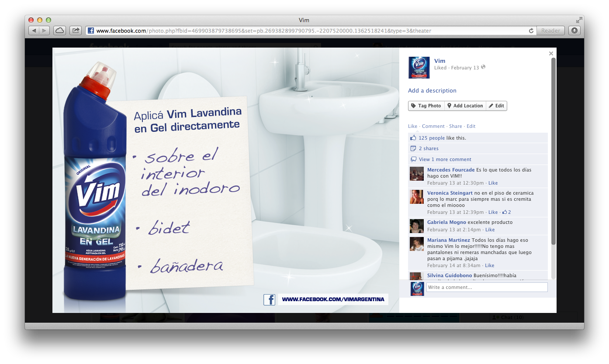Click the Write a comment field
This screenshot has height=364, width=609.
click(x=487, y=287)
